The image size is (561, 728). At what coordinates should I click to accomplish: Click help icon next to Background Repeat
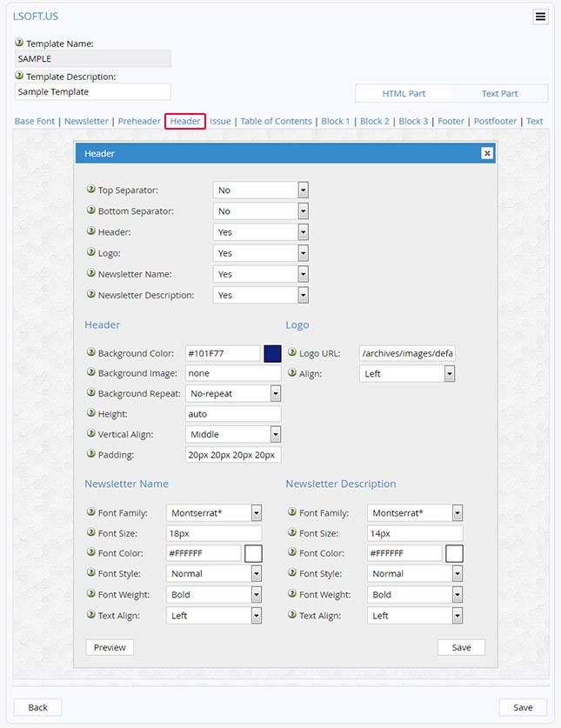(91, 392)
